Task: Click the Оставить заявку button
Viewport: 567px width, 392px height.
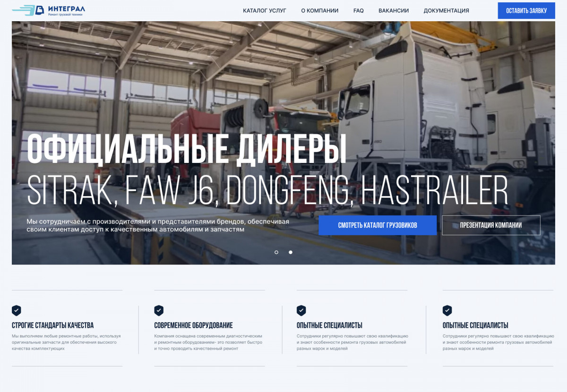Action: pyautogui.click(x=526, y=10)
